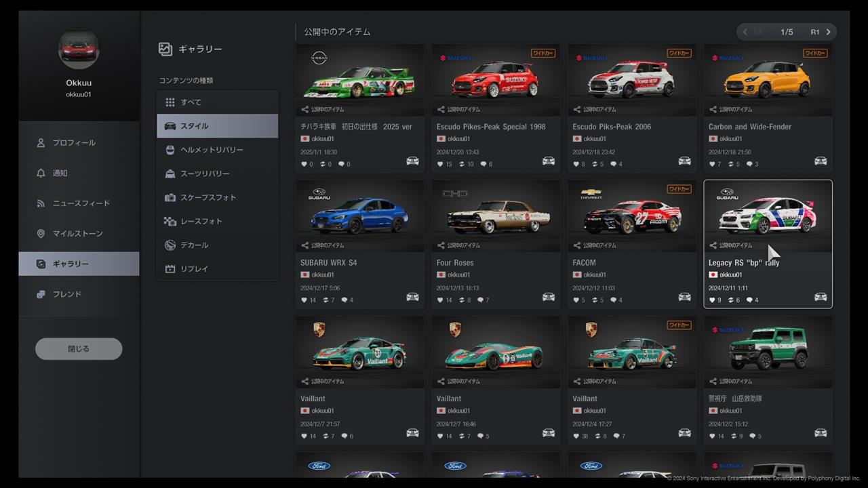Select スケープスフォト content type filter
Screen dimensions: 868x488
tap(217, 197)
